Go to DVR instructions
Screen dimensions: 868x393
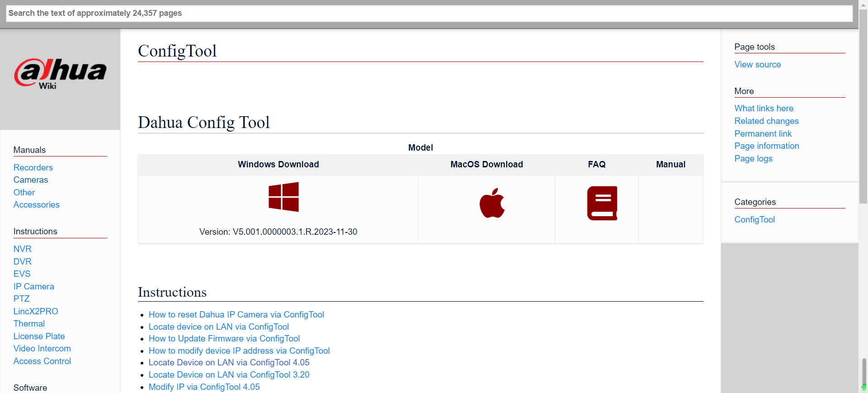23,261
